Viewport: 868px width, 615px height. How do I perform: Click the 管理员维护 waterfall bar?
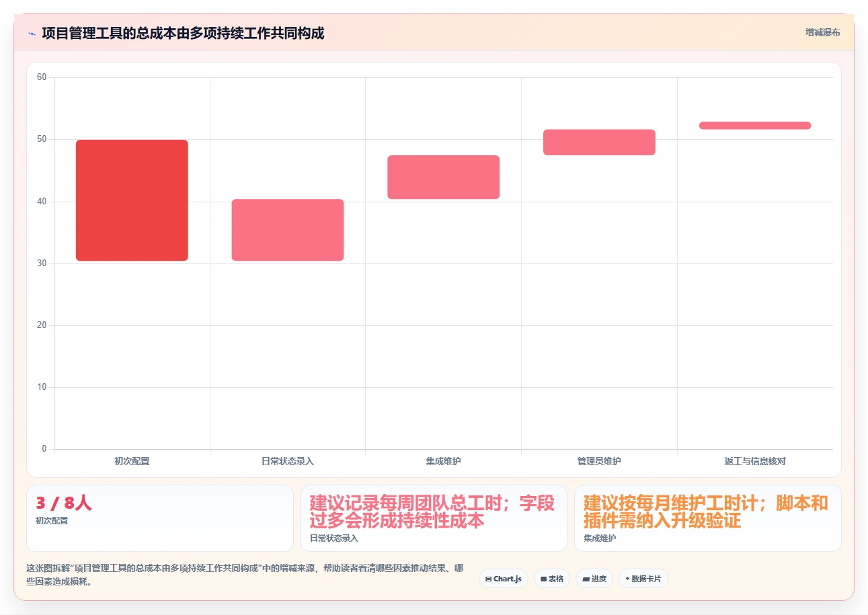[x=599, y=142]
